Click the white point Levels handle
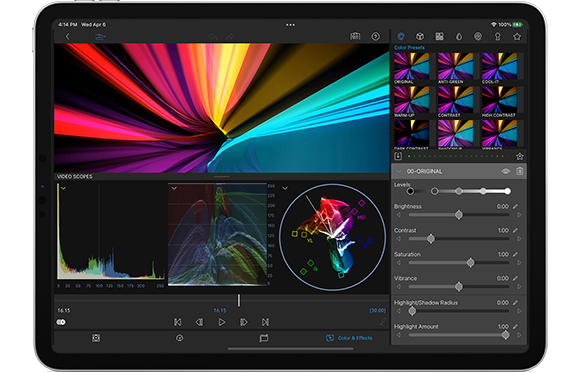 point(508,191)
